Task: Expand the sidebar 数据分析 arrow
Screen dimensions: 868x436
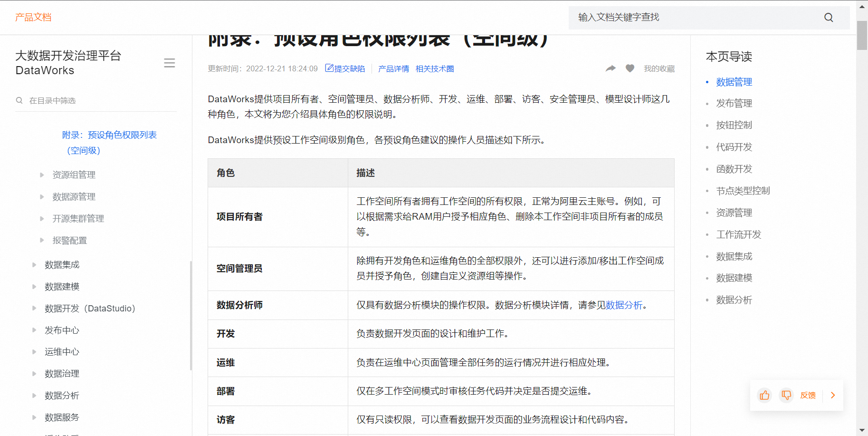Action: point(34,396)
